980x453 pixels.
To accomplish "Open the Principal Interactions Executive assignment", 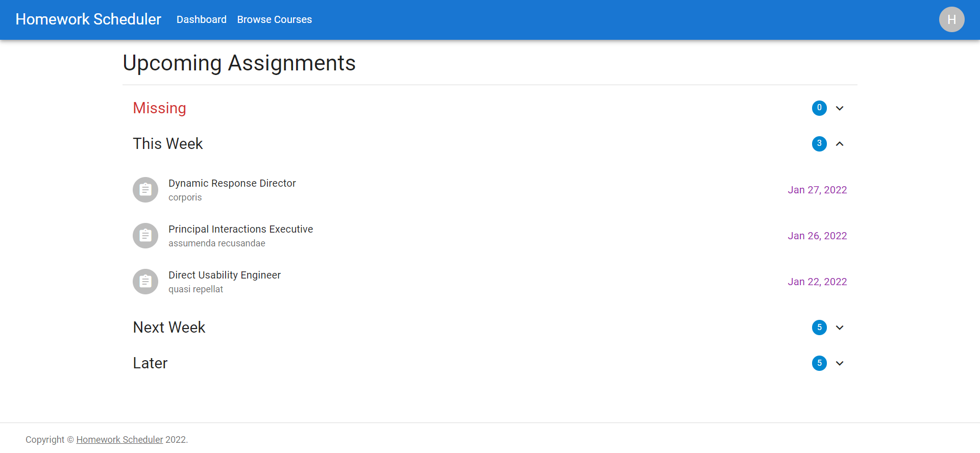I will 240,229.
